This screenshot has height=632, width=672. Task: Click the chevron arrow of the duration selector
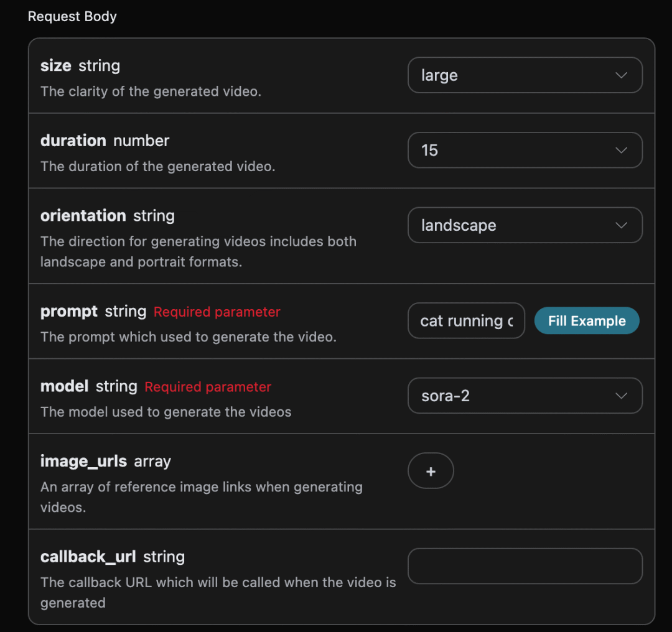[x=620, y=150]
